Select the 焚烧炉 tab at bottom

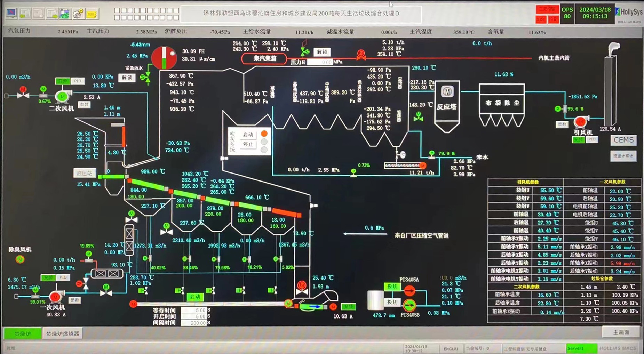click(23, 333)
